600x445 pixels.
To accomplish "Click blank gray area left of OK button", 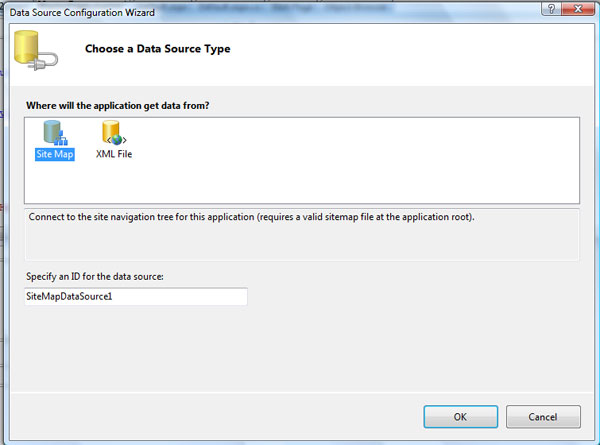I will pos(250,415).
